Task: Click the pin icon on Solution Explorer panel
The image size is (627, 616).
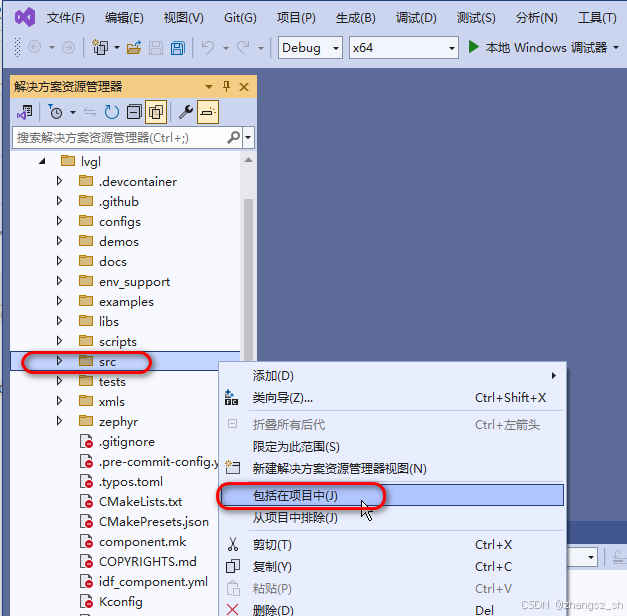Action: click(x=226, y=86)
